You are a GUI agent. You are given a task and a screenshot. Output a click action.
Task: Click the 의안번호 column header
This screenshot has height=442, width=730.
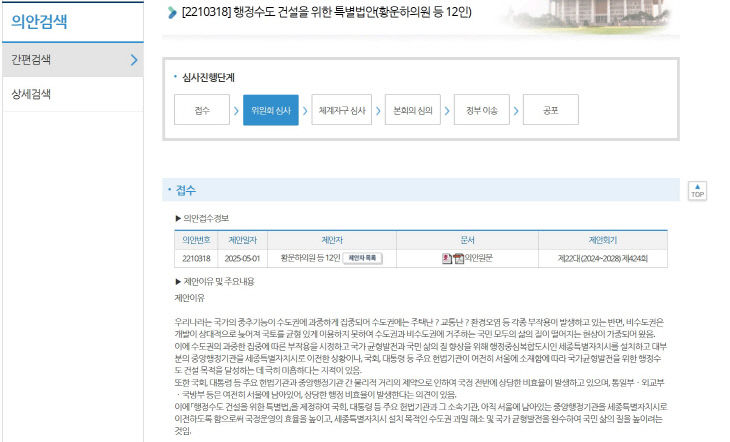(196, 240)
